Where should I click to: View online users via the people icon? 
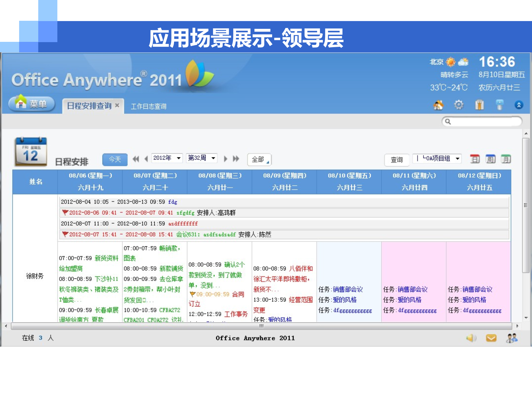tap(512, 338)
